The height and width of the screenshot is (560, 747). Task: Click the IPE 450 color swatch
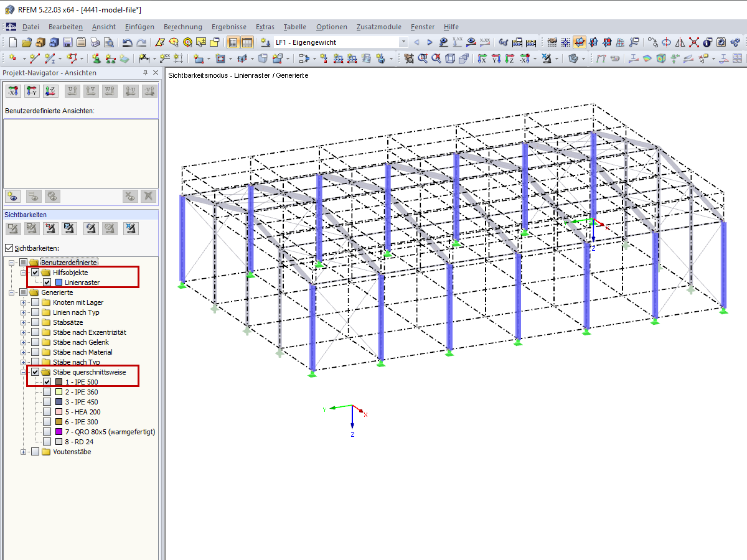(59, 402)
